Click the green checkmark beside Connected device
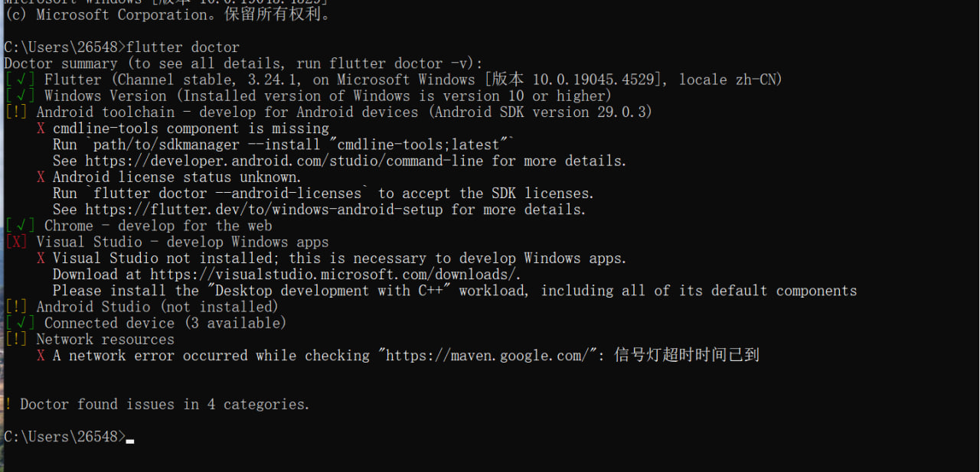The image size is (980, 472). [x=20, y=323]
